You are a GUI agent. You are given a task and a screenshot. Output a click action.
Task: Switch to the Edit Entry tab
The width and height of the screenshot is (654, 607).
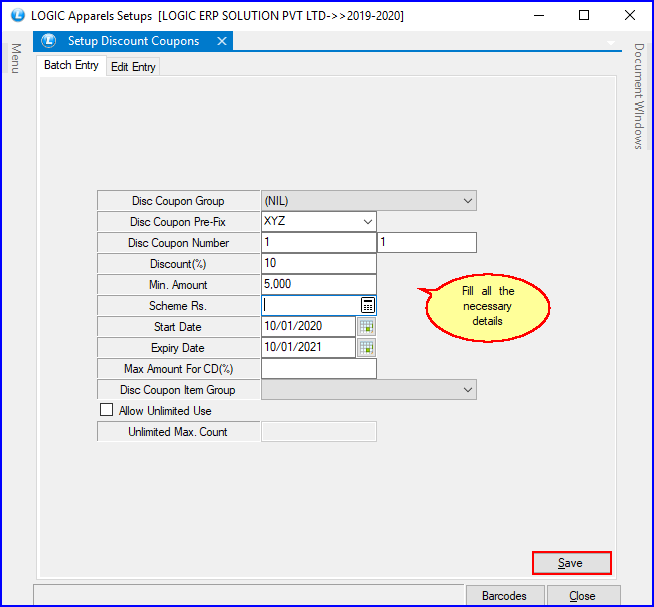coord(133,67)
